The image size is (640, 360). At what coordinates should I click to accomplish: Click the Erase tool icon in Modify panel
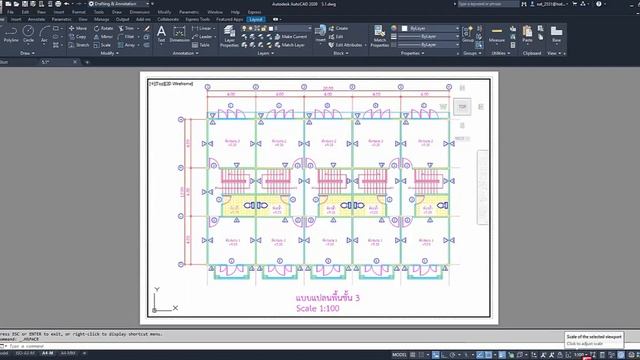tap(147, 29)
